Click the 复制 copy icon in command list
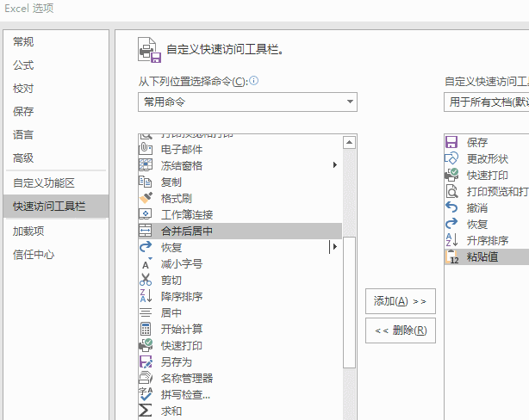Viewport: 529px width, 420px height. point(146,182)
